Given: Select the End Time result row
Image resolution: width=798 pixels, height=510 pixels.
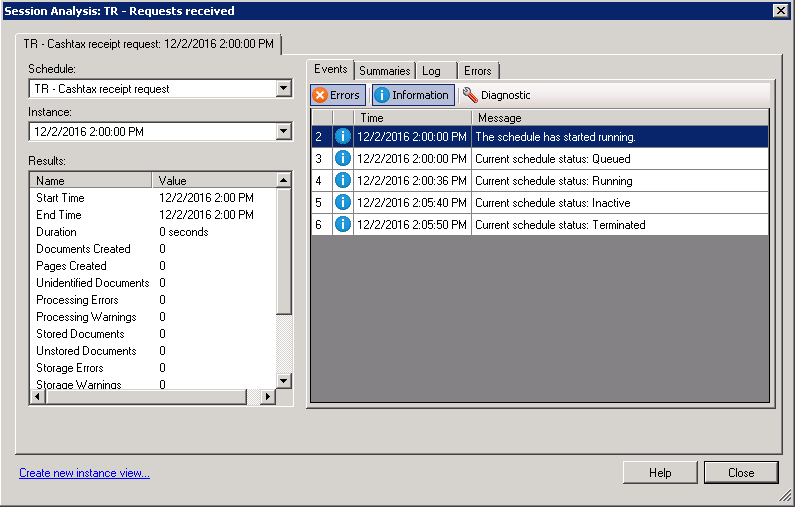Looking at the screenshot, I should pos(154,215).
